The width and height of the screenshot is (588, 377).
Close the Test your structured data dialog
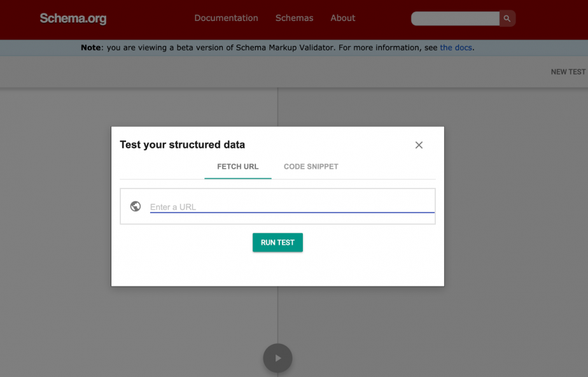click(419, 145)
